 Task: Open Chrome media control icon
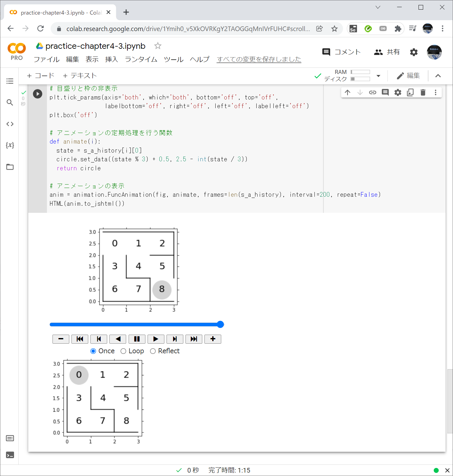pyautogui.click(x=413, y=29)
